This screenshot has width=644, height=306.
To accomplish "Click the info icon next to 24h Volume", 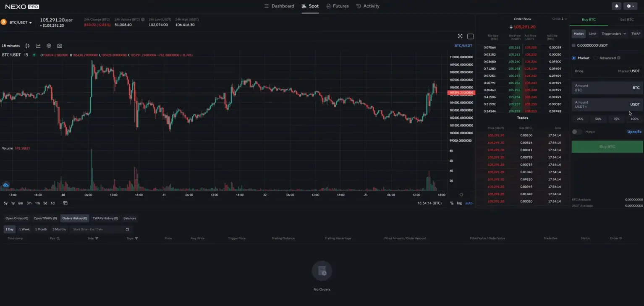I will click(x=143, y=20).
